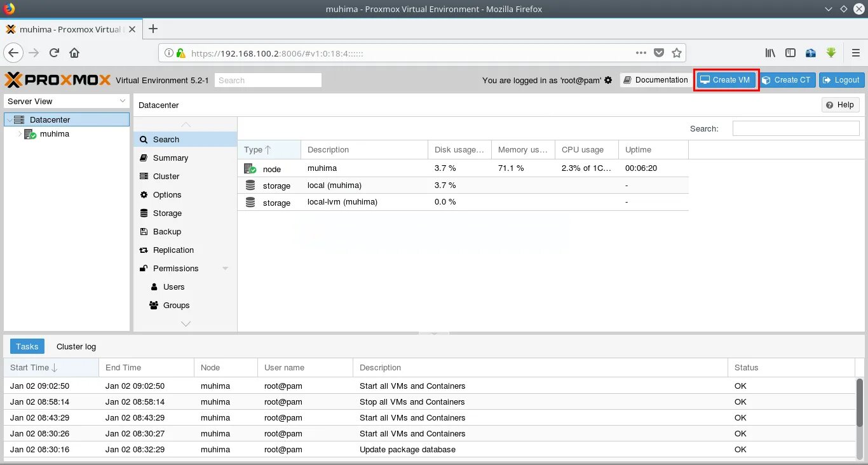Click the bottom panel collapse handle
Screen dimensions: 868x465
click(x=434, y=333)
